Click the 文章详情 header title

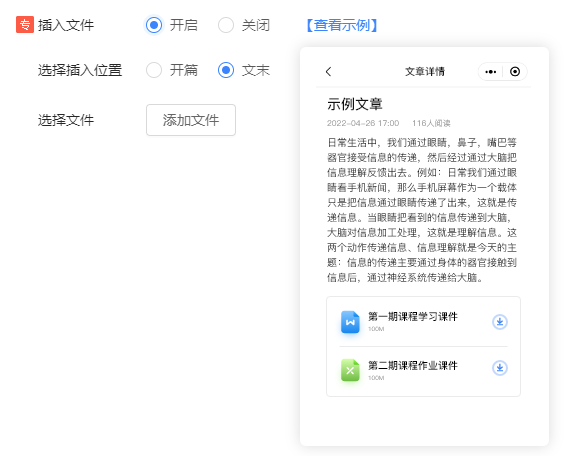click(x=425, y=71)
